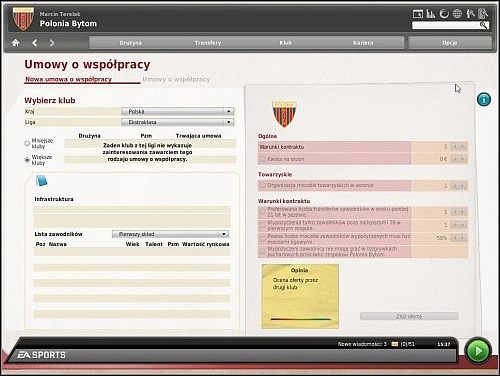500x376 pixels.
Task: Open the Opcje button
Action: 450,43
